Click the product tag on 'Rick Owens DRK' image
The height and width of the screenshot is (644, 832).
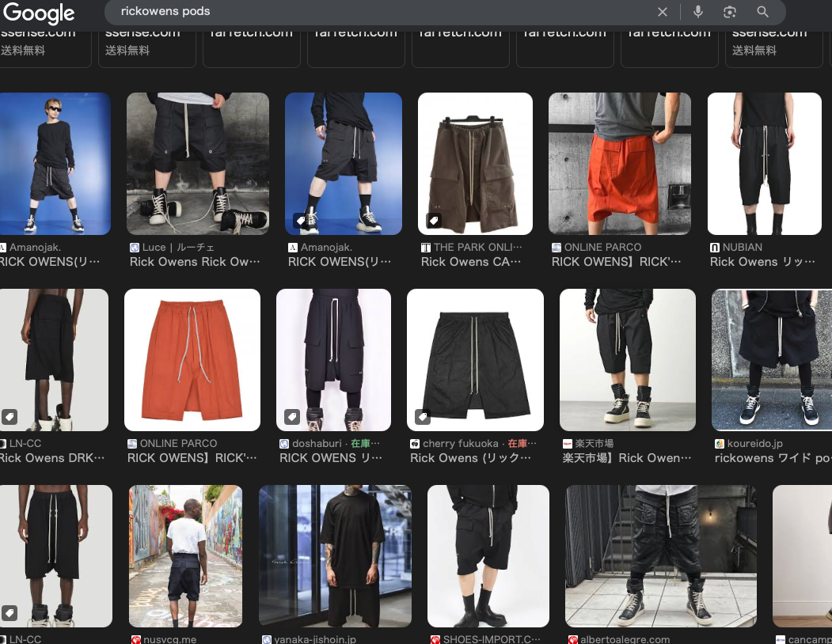(x=9, y=417)
